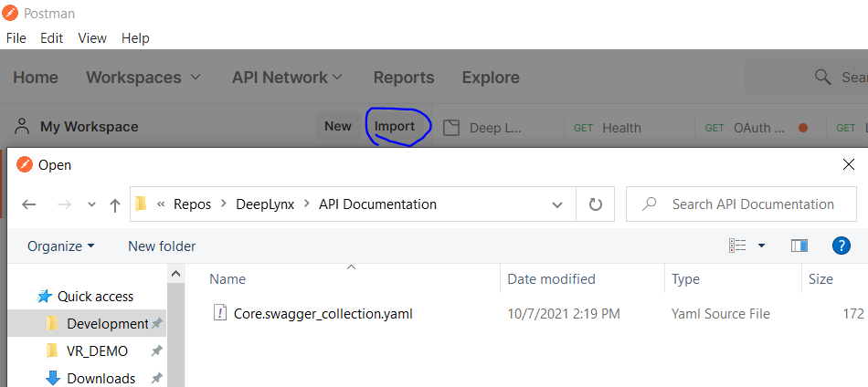
Task: Open the Help menu
Action: (135, 38)
